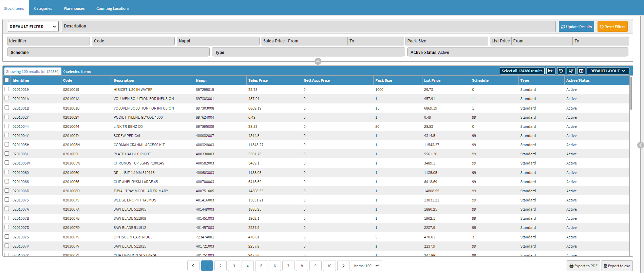This screenshot has width=644, height=273.
Task: Click the Nappi value 400700003
Action: coord(205,182)
